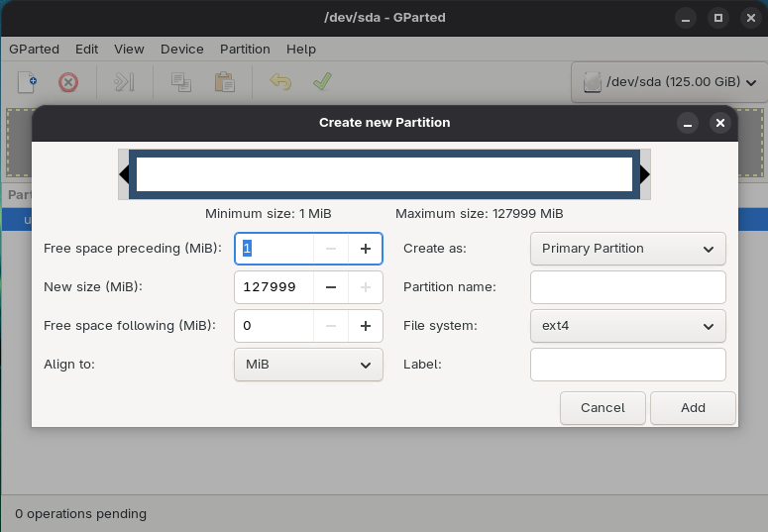Click the Copy partition toolbar icon
This screenshot has height=532, width=768.
(x=181, y=82)
